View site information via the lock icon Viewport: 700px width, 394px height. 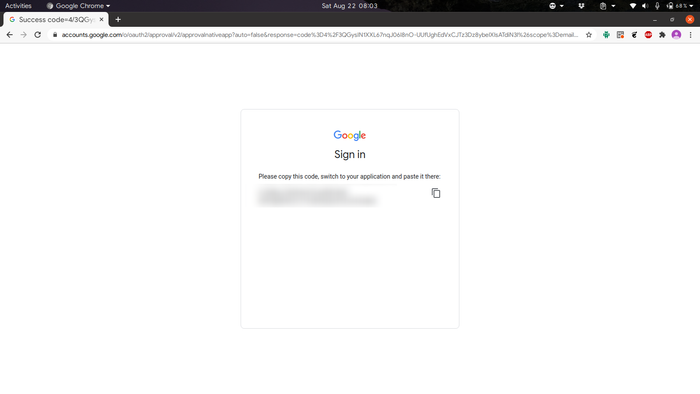click(55, 35)
